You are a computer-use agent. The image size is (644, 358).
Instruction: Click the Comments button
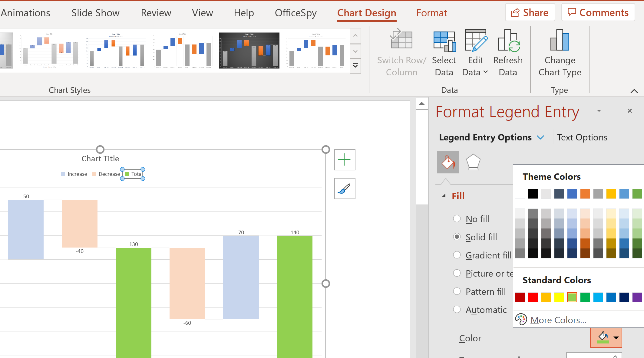tap(598, 12)
